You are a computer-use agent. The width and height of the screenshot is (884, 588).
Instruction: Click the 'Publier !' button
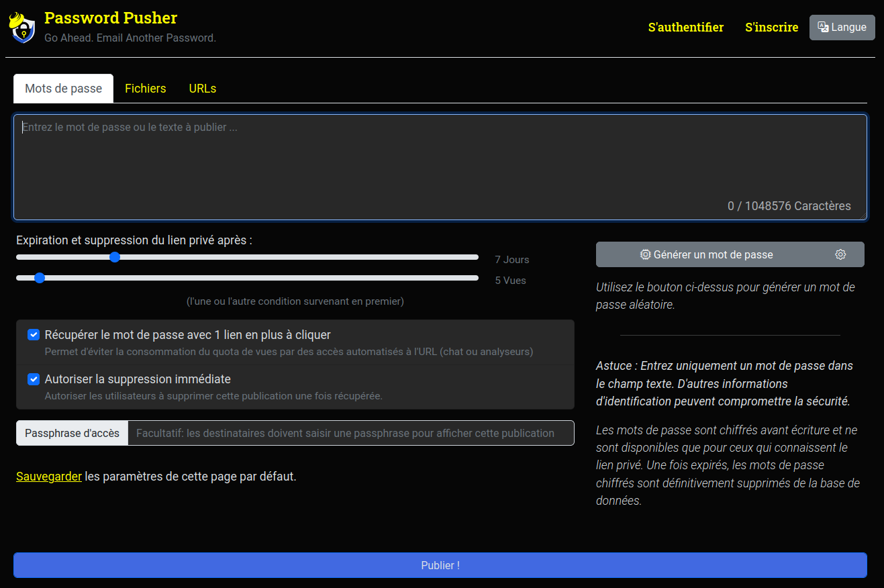pos(440,565)
